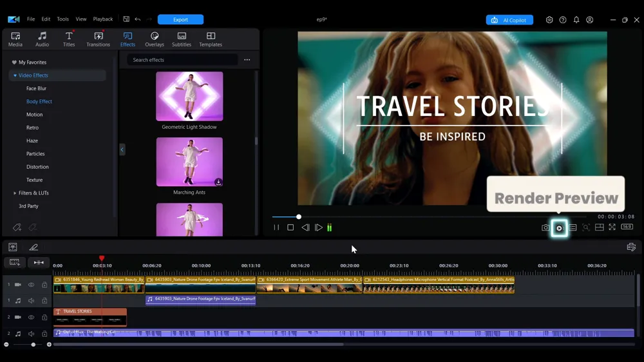Select the Distortion effects category
Viewport: 644px width, 362px height.
click(x=37, y=167)
